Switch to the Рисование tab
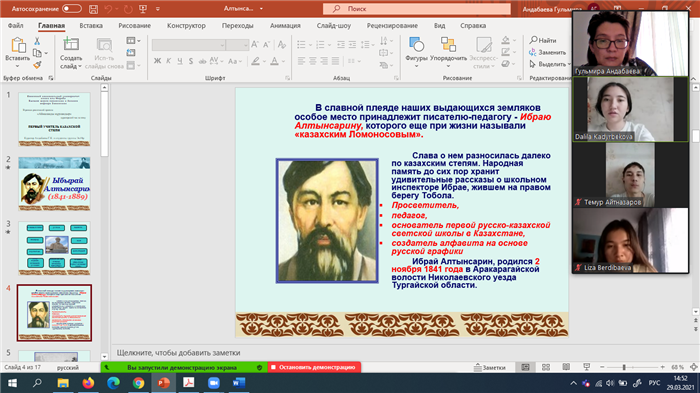 pos(134,25)
